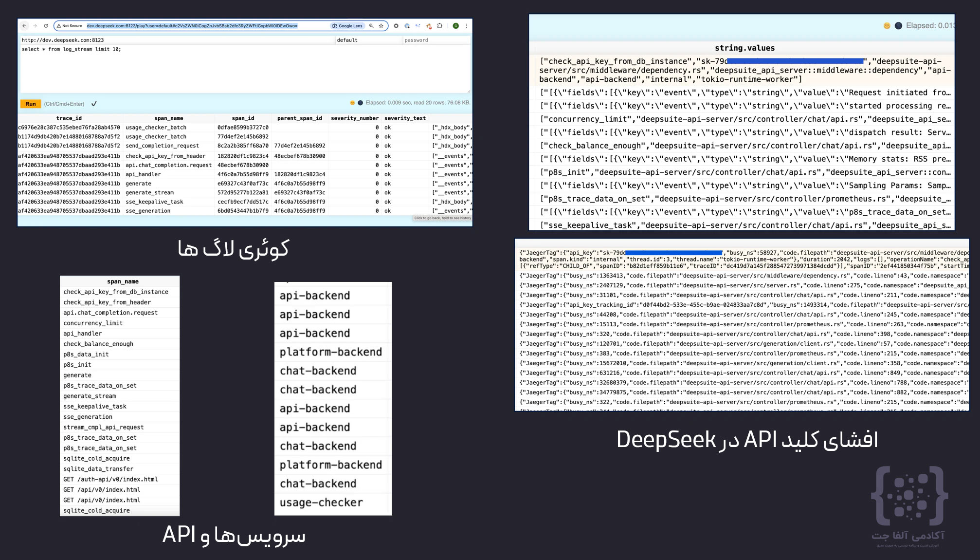980x560 pixels.
Task: Select the usage-checker service row
Action: point(333,503)
